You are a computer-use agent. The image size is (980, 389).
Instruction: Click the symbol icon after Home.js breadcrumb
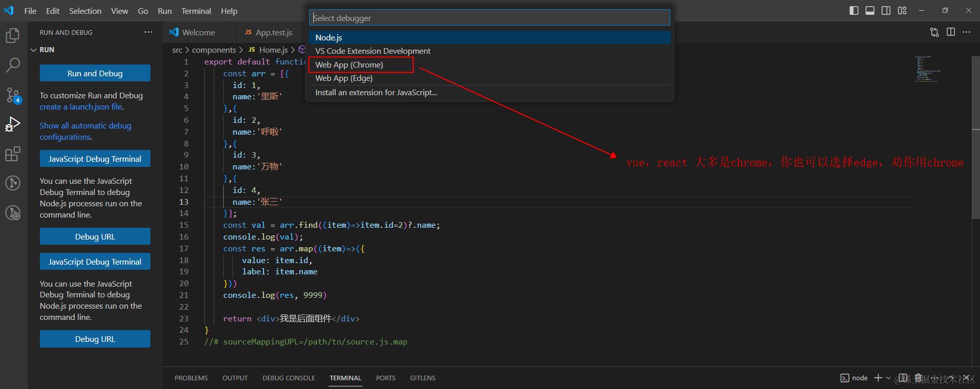point(302,50)
